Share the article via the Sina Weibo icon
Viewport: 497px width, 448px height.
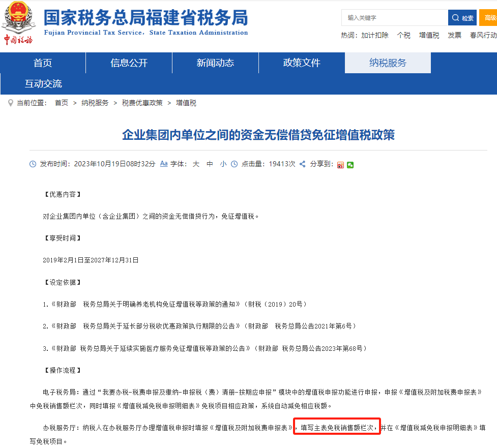pyautogui.click(x=340, y=165)
